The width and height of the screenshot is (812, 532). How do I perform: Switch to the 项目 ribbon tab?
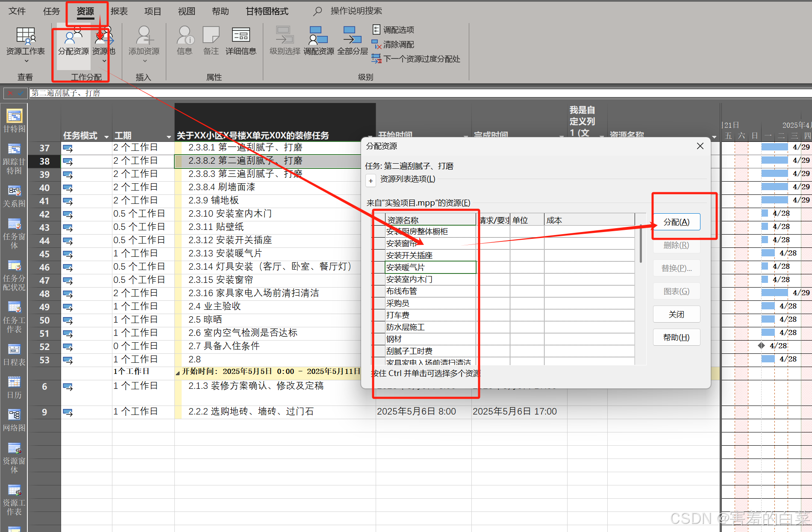[153, 11]
